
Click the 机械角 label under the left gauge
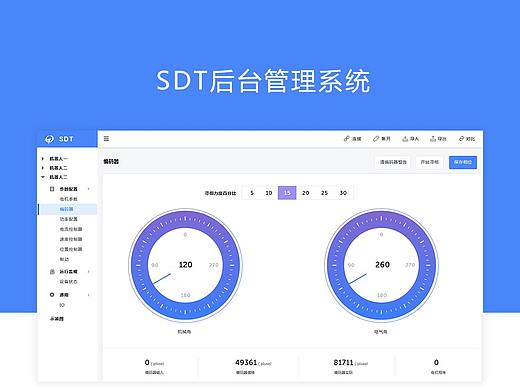coord(184,332)
